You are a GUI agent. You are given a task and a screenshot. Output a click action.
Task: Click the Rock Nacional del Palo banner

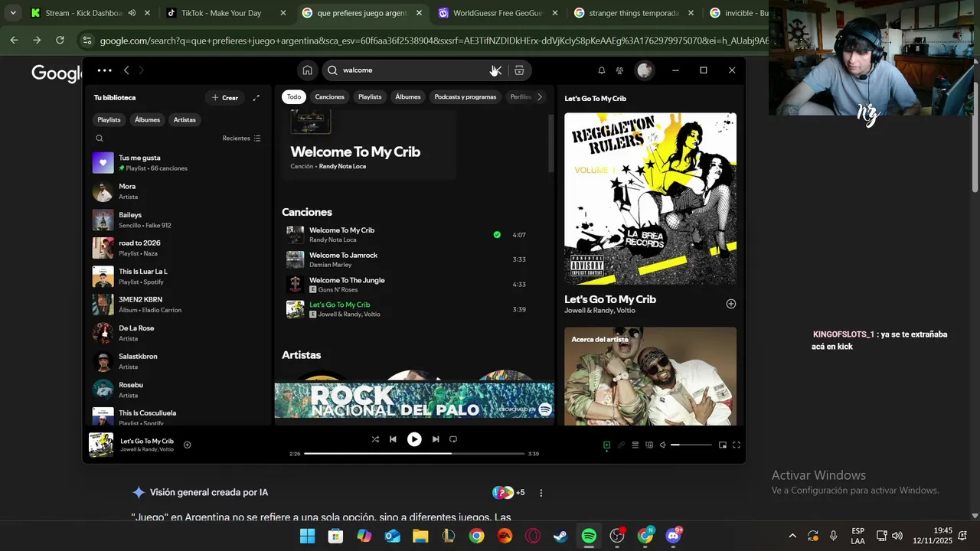(414, 400)
